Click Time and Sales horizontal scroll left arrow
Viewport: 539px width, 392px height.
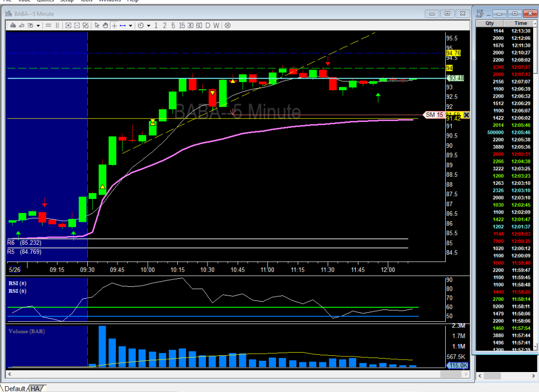[x=480, y=376]
